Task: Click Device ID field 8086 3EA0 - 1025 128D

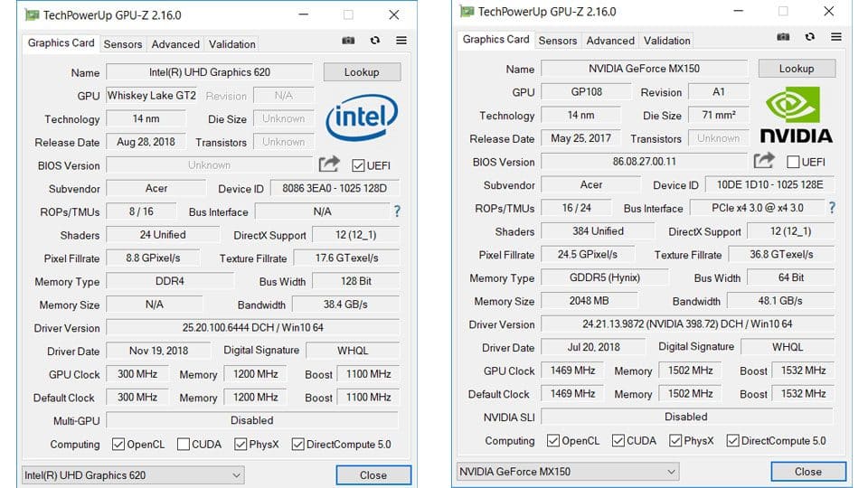Action: pyautogui.click(x=335, y=189)
